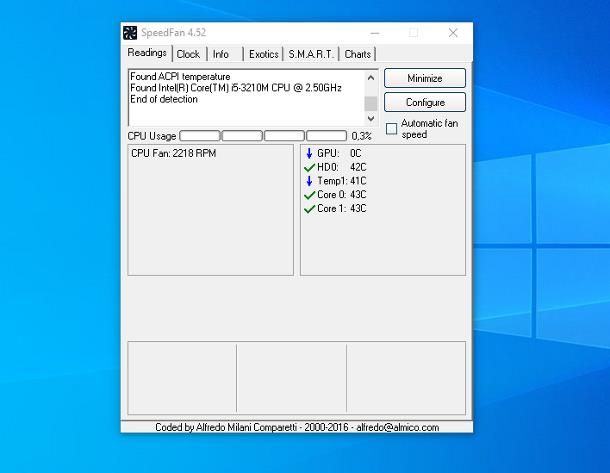Click the green checkmark beside Core 0

(309, 195)
